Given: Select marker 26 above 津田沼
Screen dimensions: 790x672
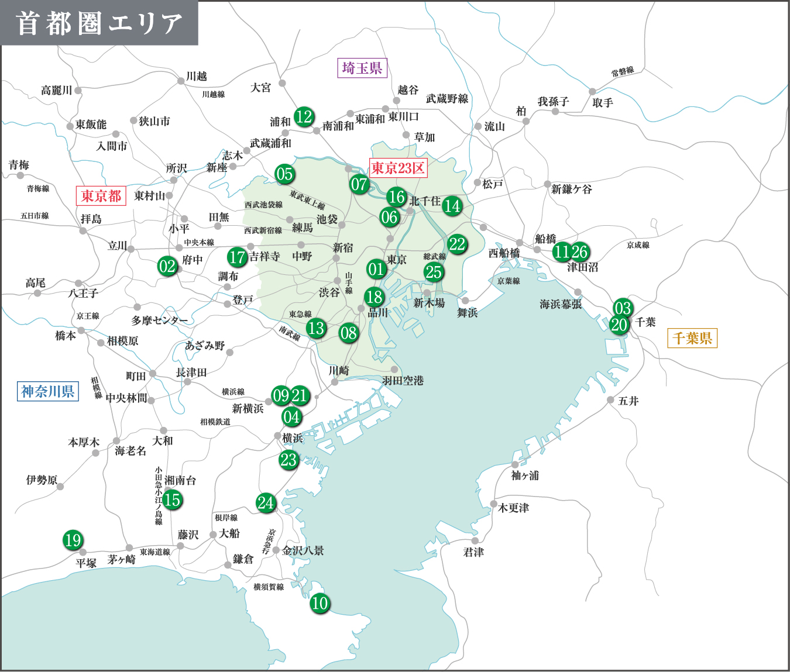Looking at the screenshot, I should (x=580, y=251).
